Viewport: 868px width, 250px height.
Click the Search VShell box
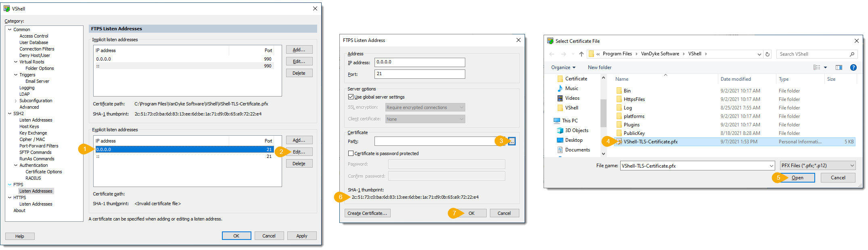click(816, 54)
